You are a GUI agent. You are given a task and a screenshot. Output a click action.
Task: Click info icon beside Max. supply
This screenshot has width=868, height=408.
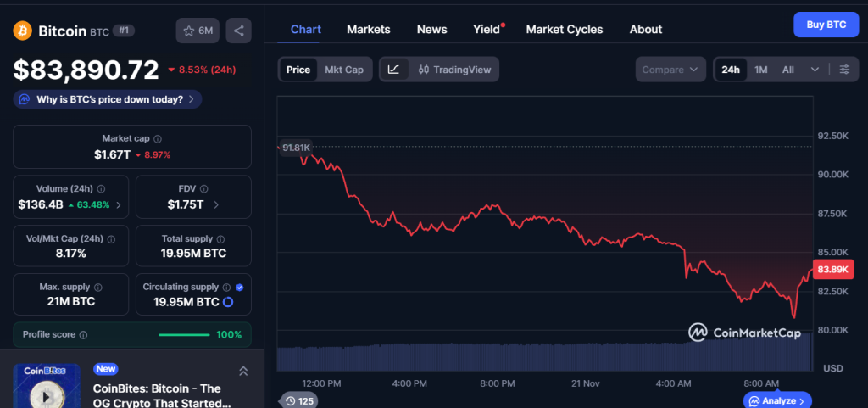point(98,288)
